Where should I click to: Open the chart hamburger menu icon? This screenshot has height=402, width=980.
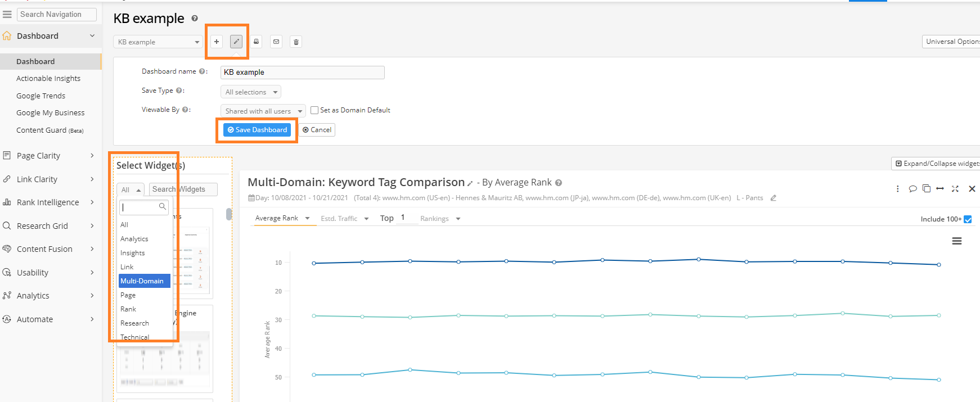pos(956,241)
